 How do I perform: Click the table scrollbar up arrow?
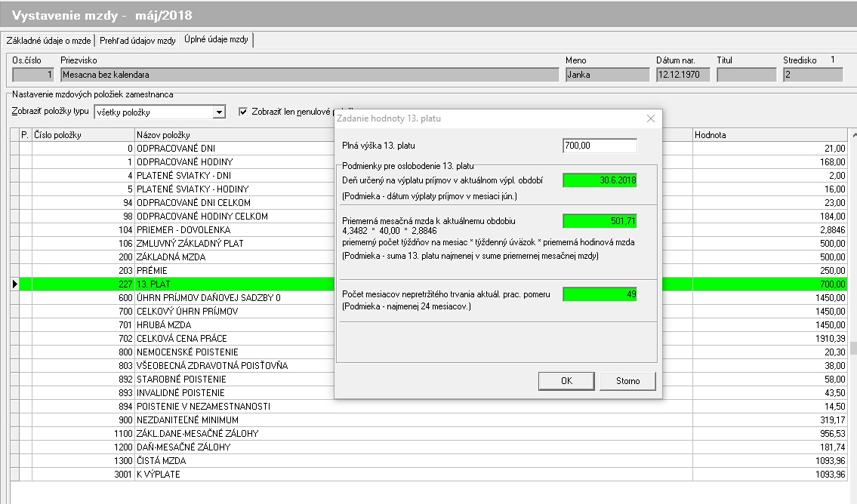(x=853, y=135)
